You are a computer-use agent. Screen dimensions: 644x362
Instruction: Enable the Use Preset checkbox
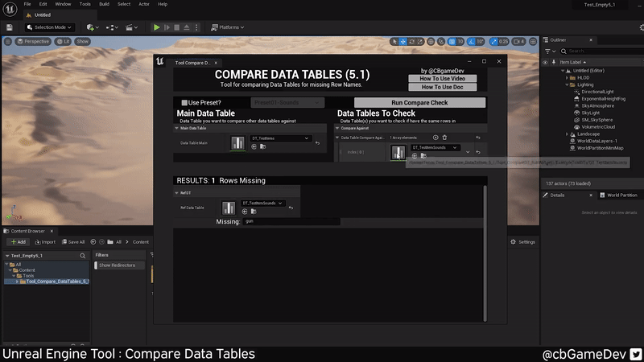pos(184,103)
